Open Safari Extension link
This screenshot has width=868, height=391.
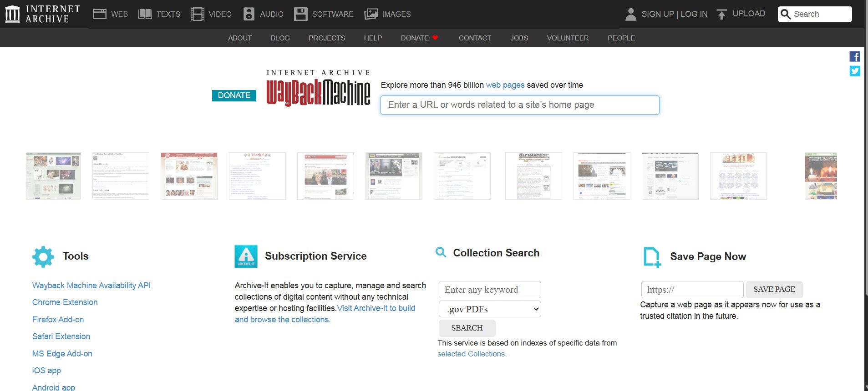[61, 336]
